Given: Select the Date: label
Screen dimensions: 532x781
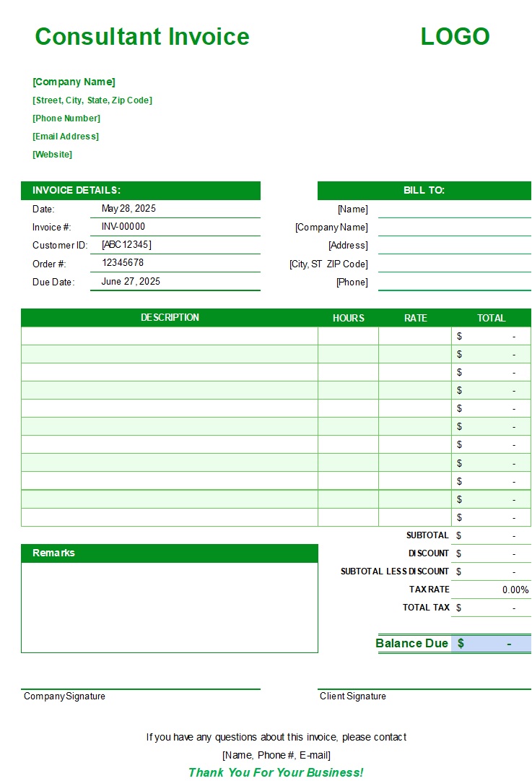Looking at the screenshot, I should pos(43,210).
